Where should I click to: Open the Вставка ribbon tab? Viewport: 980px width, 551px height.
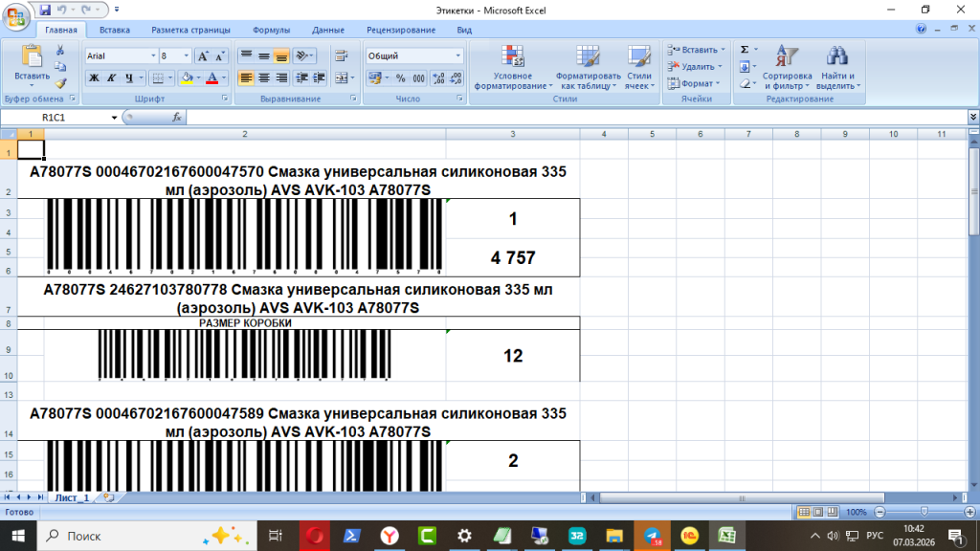(115, 30)
